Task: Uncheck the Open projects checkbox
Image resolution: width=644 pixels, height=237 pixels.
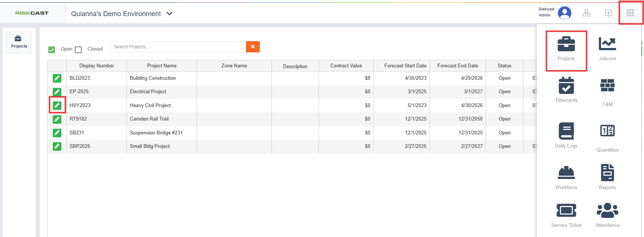Action: [x=52, y=49]
